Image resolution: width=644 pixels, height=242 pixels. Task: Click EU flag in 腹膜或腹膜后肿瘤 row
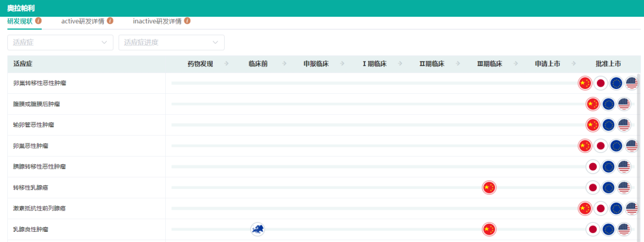(x=608, y=104)
